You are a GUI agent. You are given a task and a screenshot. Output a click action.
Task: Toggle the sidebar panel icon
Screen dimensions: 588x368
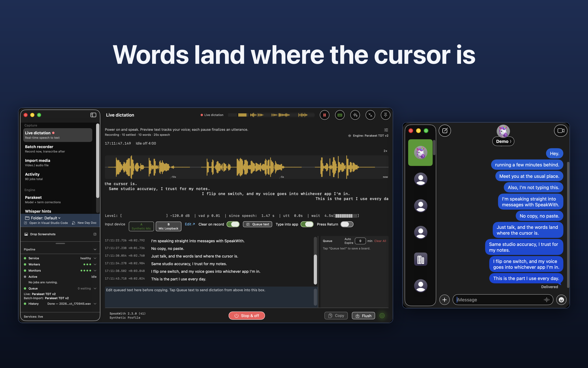[x=93, y=115]
